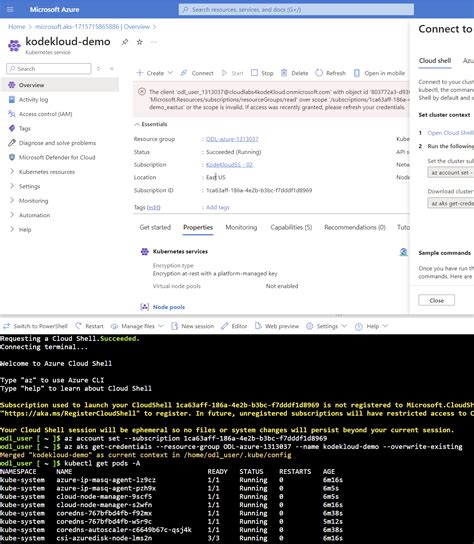Screen dimensions: 474x544
Task: Click the Web preview icon in Cloud Shell
Action: 258,326
